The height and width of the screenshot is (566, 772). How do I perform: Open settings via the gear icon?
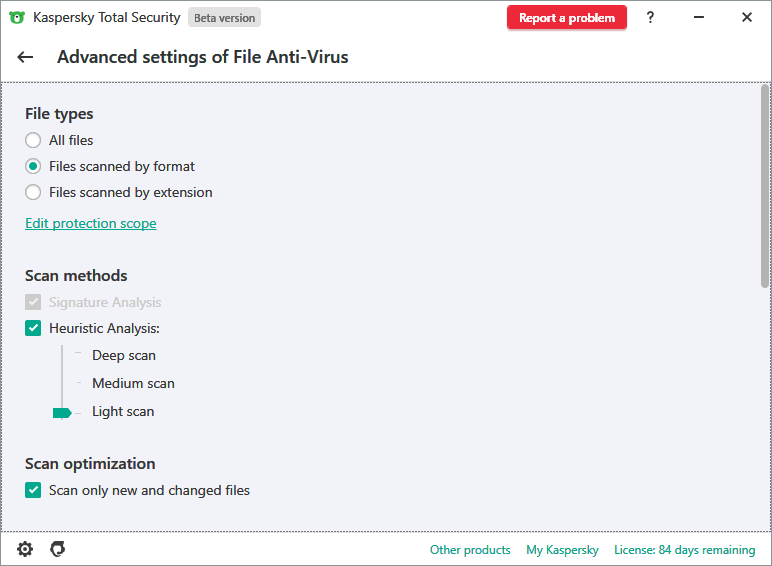click(25, 549)
